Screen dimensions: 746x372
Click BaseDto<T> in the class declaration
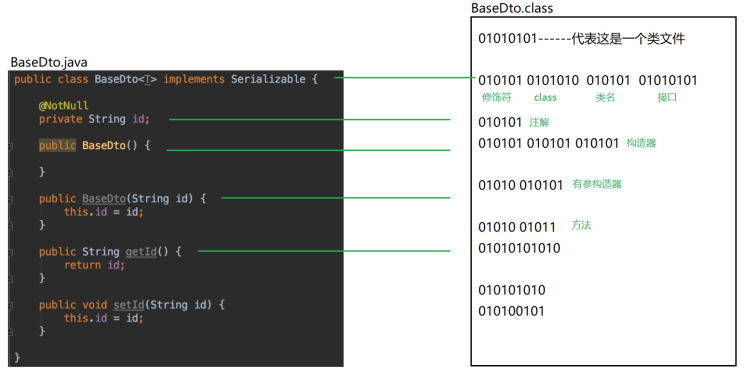tap(126, 79)
